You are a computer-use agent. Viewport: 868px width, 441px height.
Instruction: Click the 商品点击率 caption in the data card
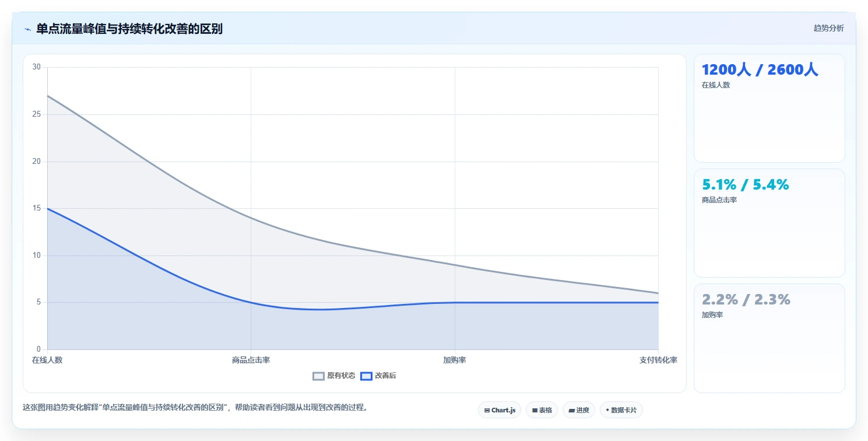click(x=719, y=199)
